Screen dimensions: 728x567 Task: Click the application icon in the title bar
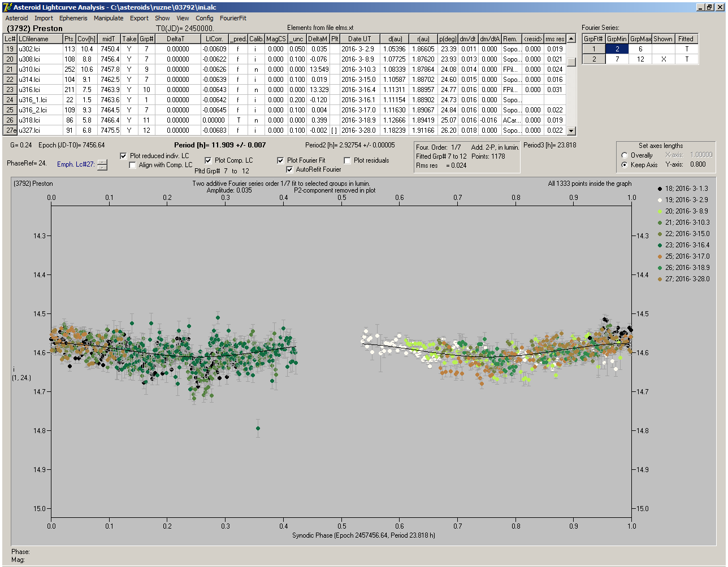coord(7,7)
